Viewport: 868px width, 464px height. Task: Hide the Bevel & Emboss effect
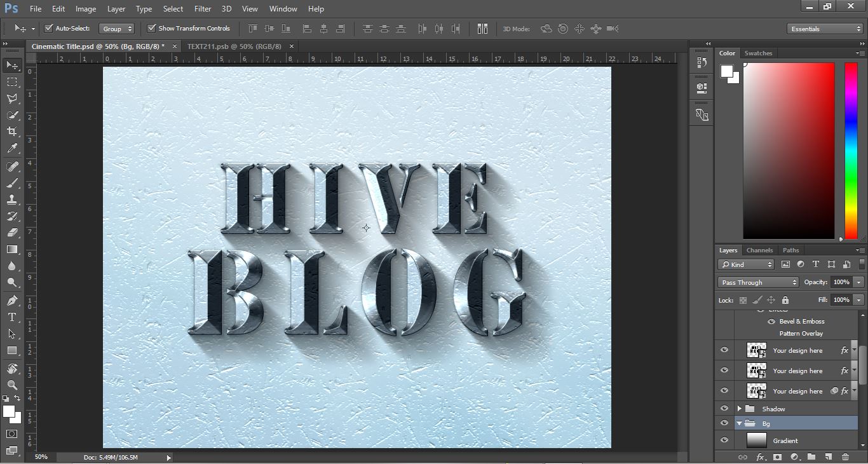click(x=771, y=322)
